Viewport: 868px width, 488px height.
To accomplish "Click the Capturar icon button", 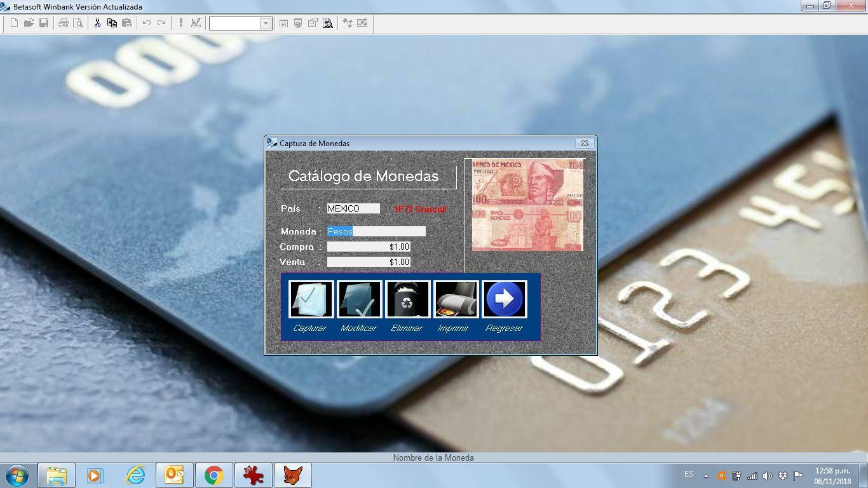I will click(311, 299).
